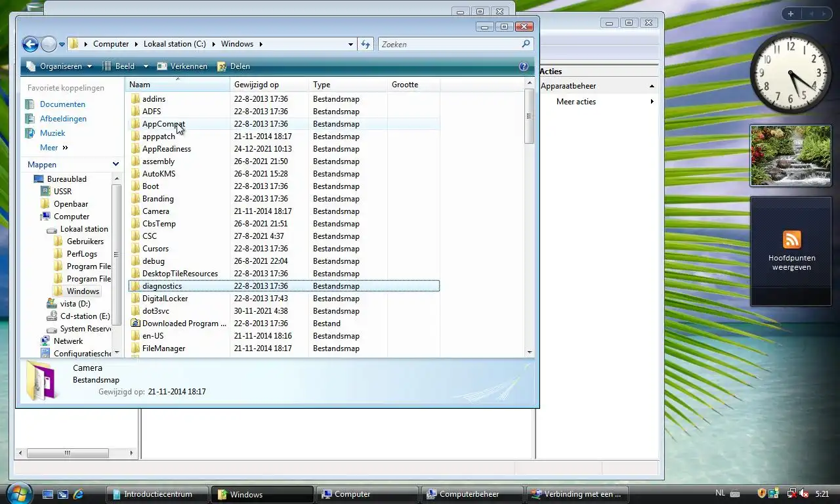Select the CbsTemp folder icon

tap(135, 224)
